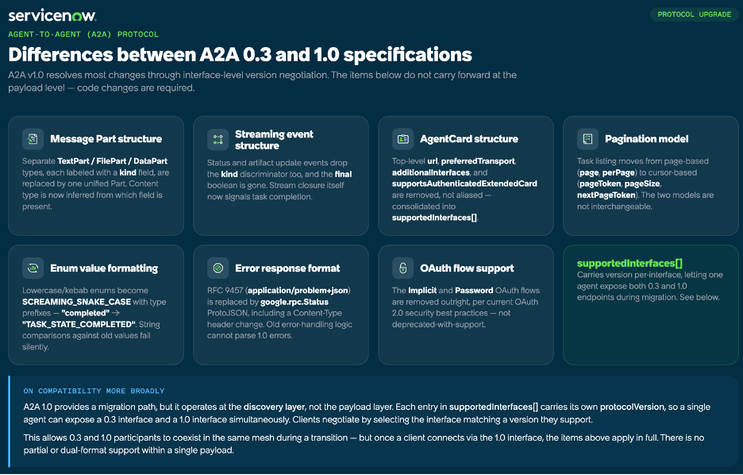The image size is (743, 475).
Task: Select the Message Part structure heading
Action: (x=106, y=139)
